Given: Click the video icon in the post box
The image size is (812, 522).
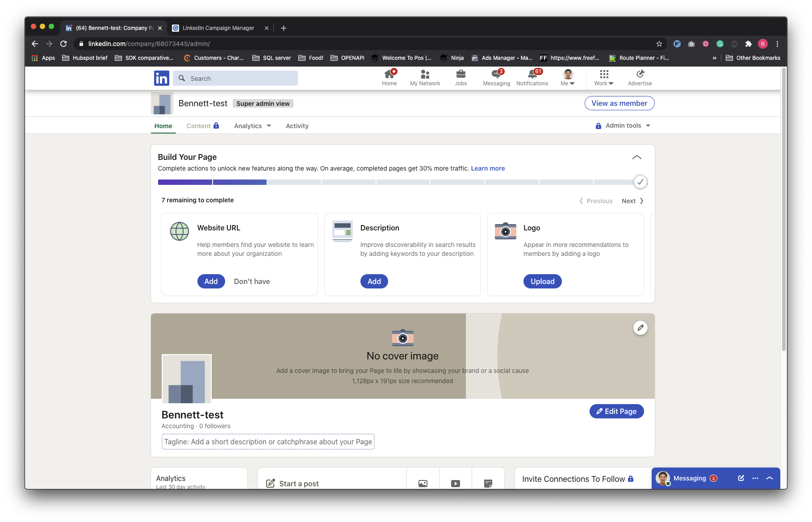Looking at the screenshot, I should [x=455, y=483].
